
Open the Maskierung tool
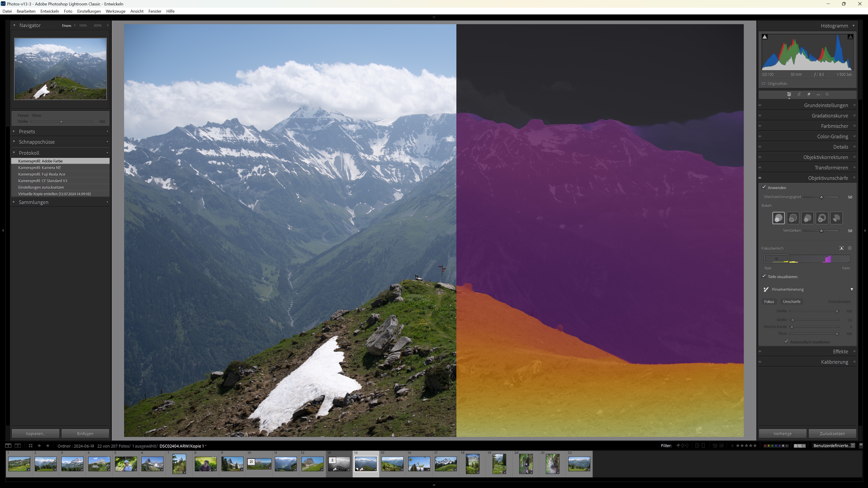tap(827, 94)
